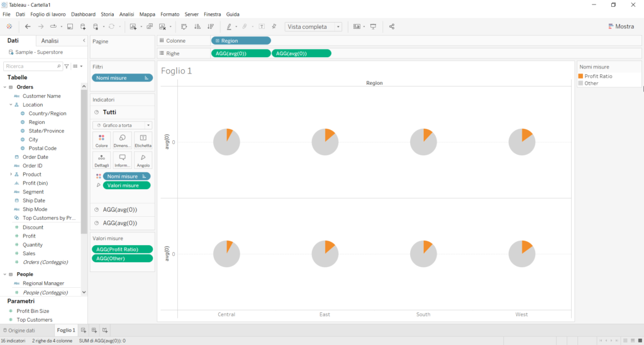The height and width of the screenshot is (345, 644).
Task: Open the Etichetta mark card
Action: coord(143,140)
